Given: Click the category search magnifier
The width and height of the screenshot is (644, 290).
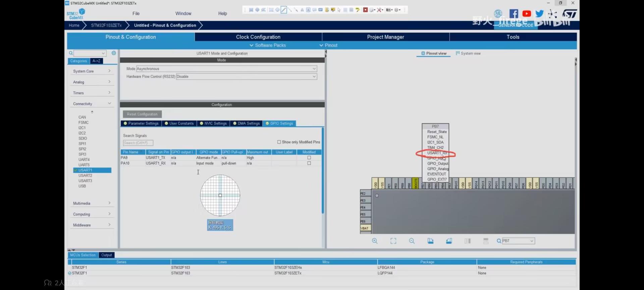Looking at the screenshot, I should pos(71,53).
